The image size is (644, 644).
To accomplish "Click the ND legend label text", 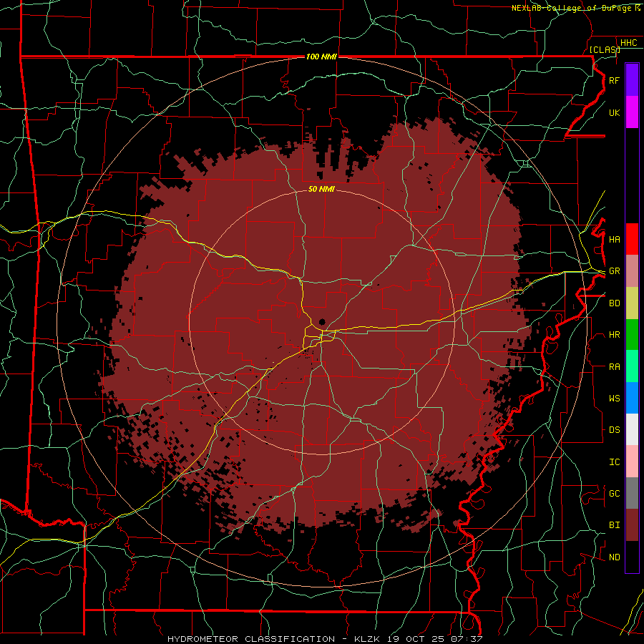I will point(614,557).
